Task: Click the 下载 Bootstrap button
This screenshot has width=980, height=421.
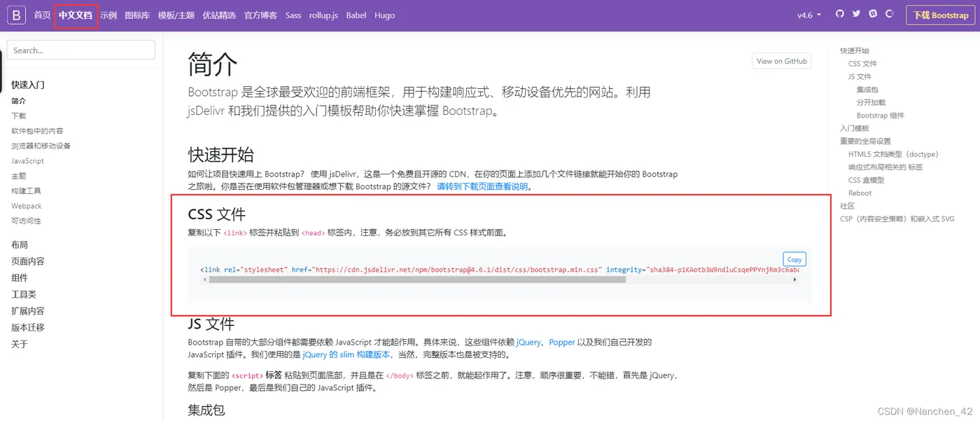Action: point(941,15)
